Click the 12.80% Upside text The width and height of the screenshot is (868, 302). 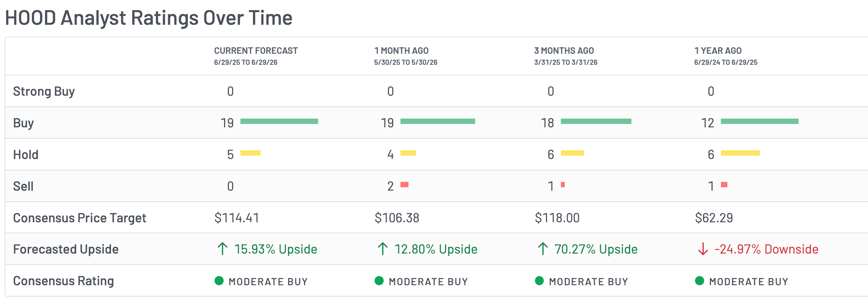[436, 249]
